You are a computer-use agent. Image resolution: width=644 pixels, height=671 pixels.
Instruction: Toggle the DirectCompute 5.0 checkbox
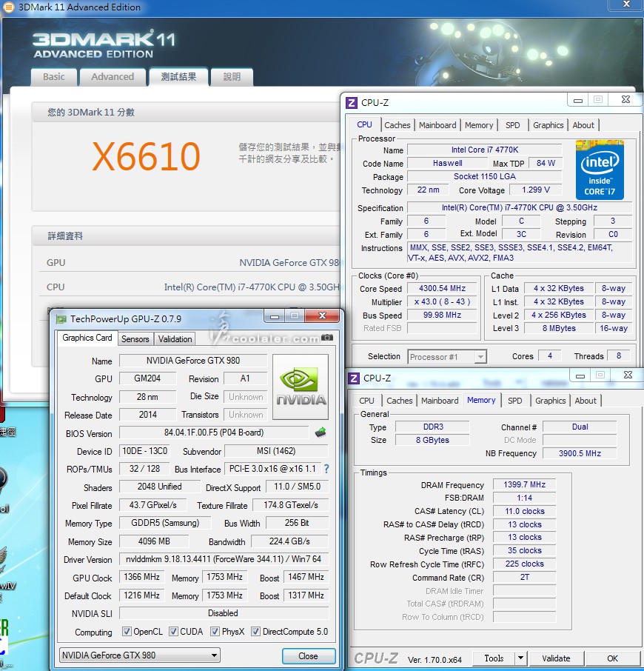tap(255, 631)
